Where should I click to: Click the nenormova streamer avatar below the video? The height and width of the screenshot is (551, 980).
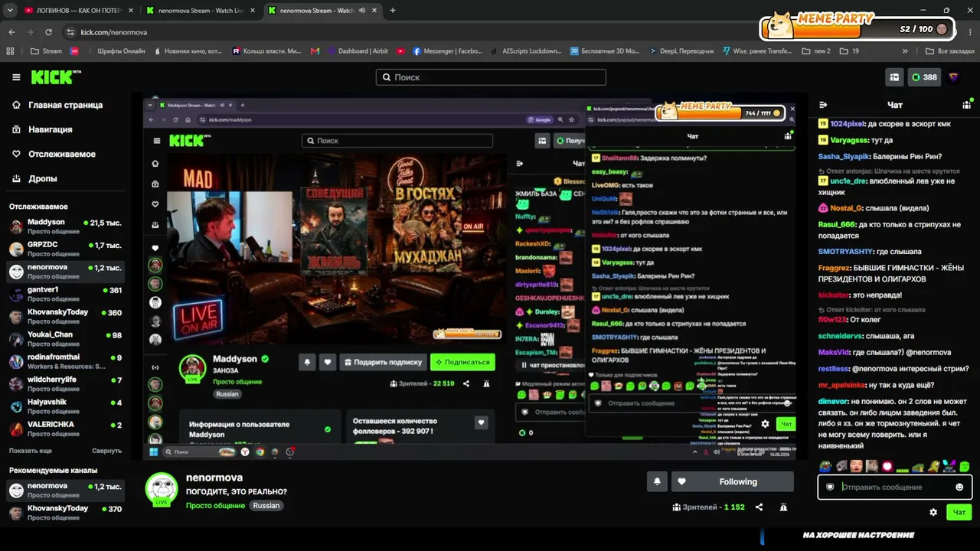[162, 489]
